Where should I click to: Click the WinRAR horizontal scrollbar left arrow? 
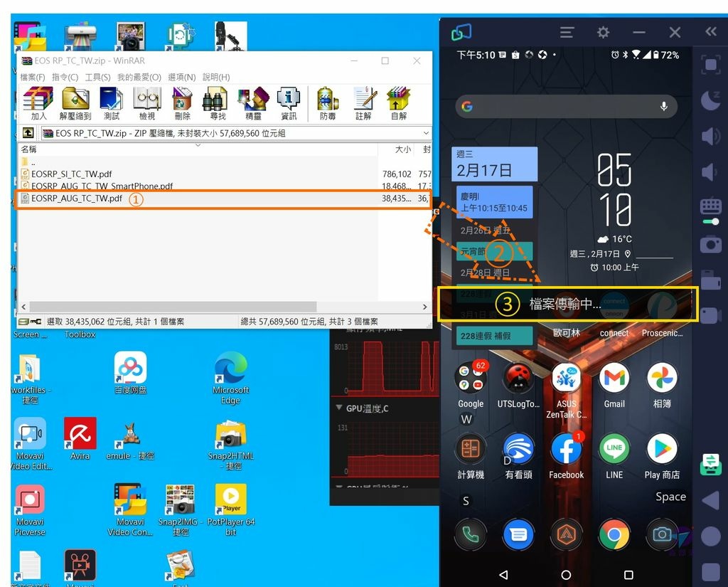[23, 307]
